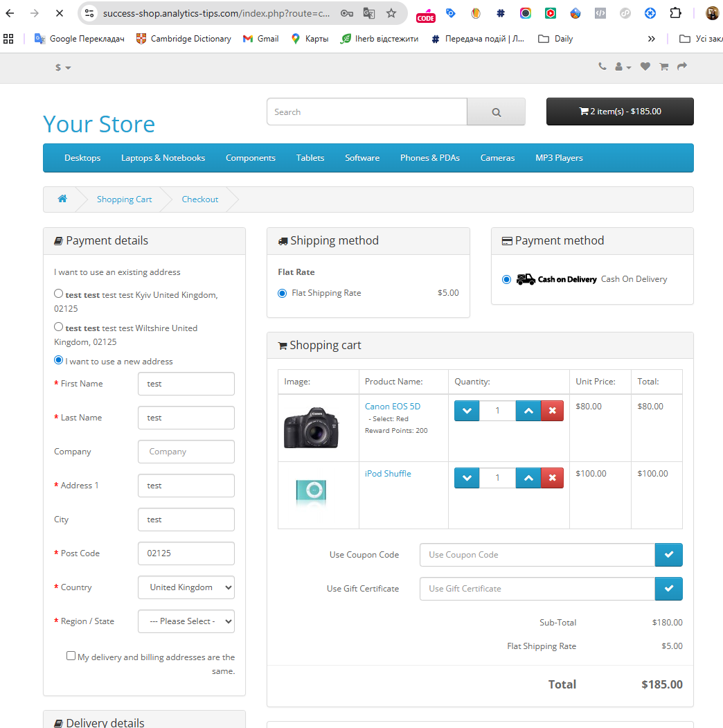723x728 pixels.
Task: Click the Company field
Action: click(186, 452)
